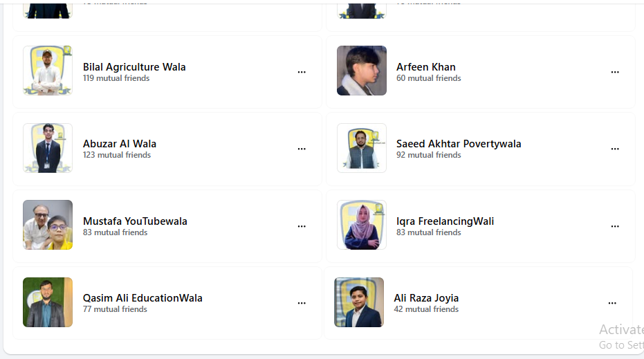Show more options for Mustafa YouTubewala
This screenshot has height=359, width=644.
(x=302, y=226)
